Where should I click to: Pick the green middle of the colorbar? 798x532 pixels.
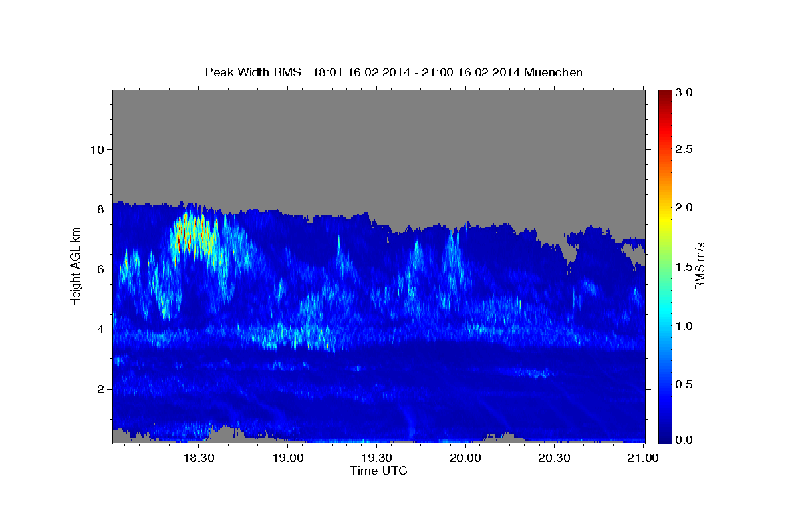665,266
